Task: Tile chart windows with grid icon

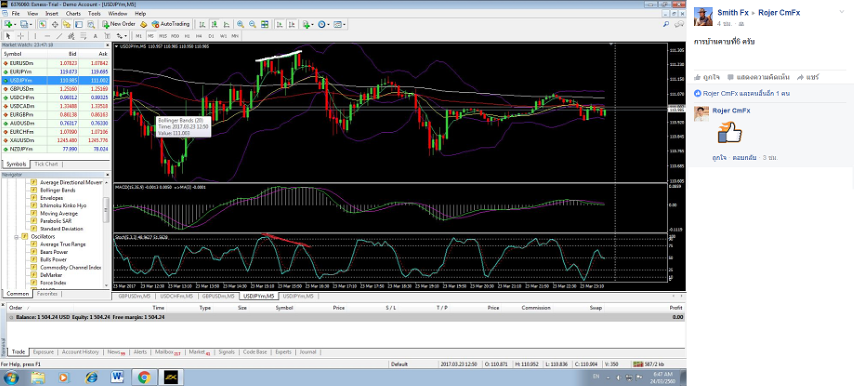Action: point(265,24)
